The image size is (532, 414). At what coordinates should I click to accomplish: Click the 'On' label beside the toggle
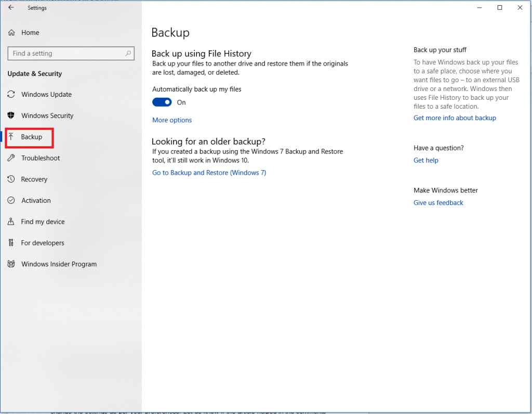click(x=181, y=102)
